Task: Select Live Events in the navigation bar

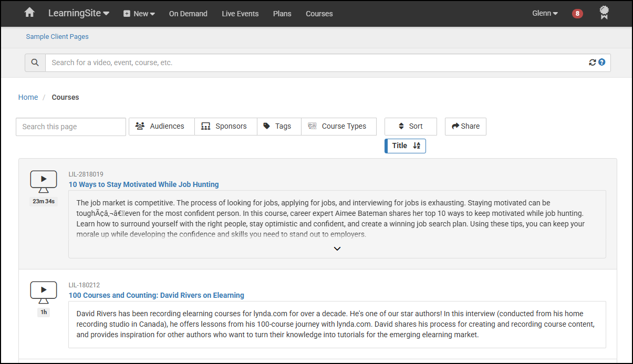Action: point(240,14)
